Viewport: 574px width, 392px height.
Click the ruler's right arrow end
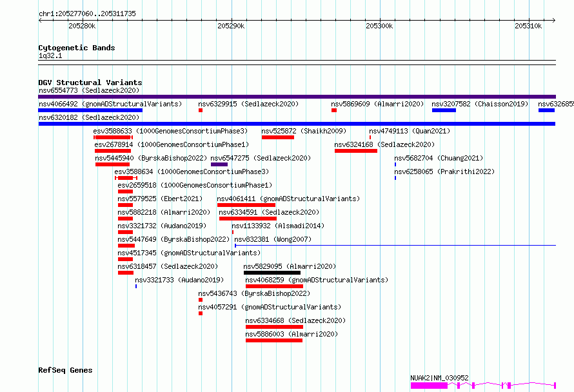pos(554,21)
